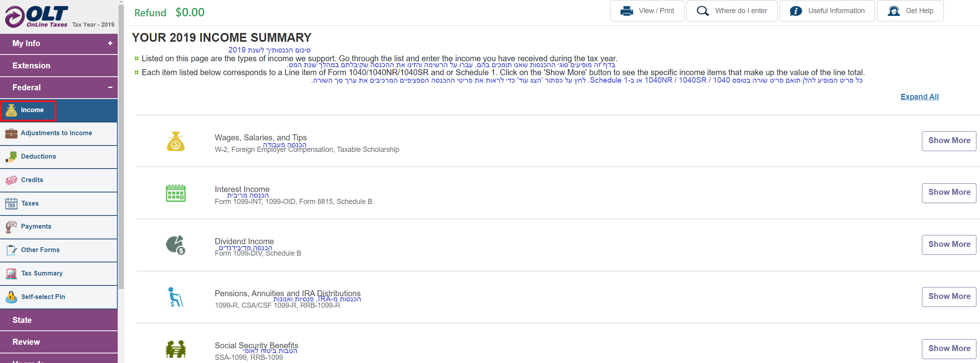Open the Review menu section
Image resolution: width=980 pixels, height=363 pixels.
59,342
